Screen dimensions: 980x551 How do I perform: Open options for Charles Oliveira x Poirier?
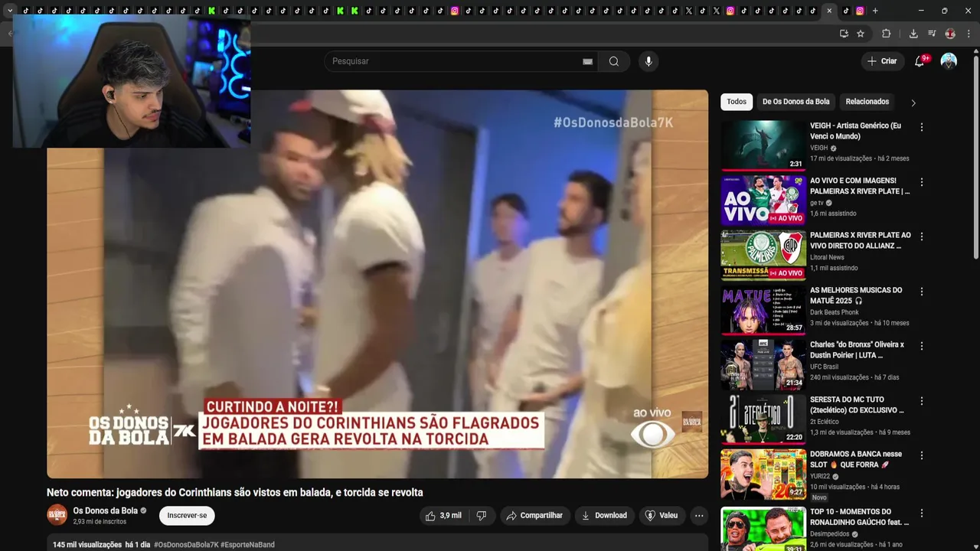[x=922, y=346]
